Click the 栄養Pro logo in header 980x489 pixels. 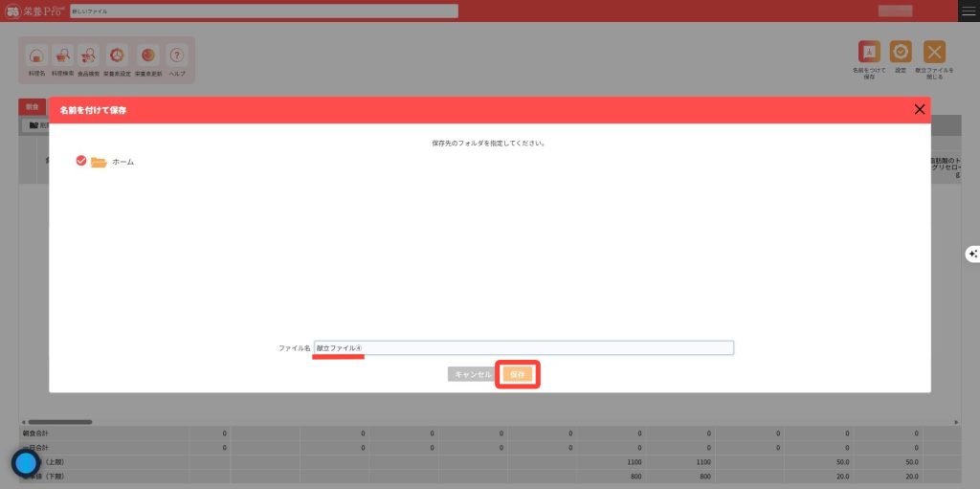point(33,11)
